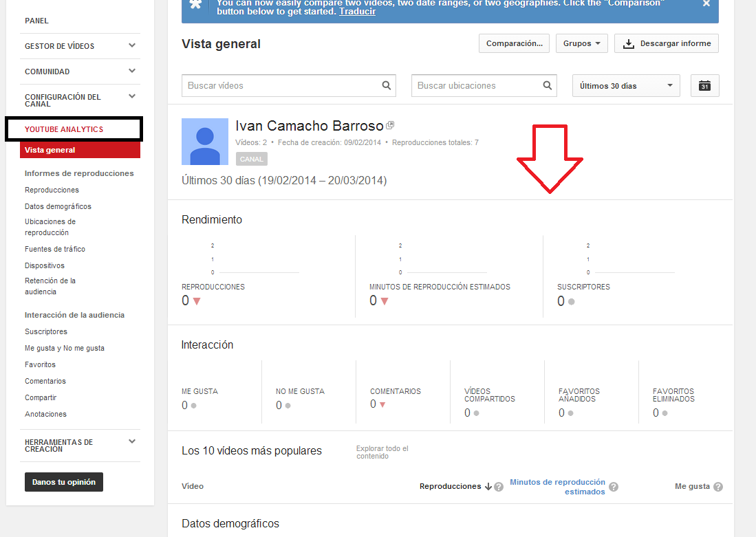Close the blue comparison info banner
756x537 pixels.
coord(706,3)
